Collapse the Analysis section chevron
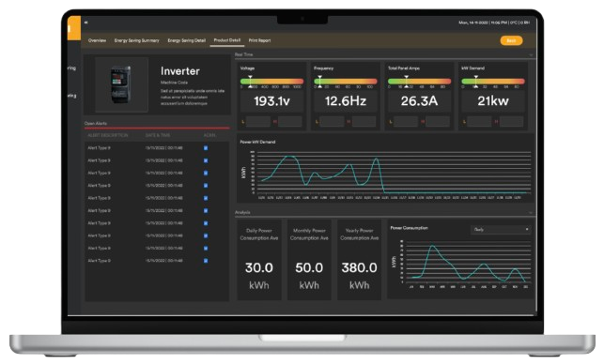The height and width of the screenshot is (364, 604). coord(531,212)
